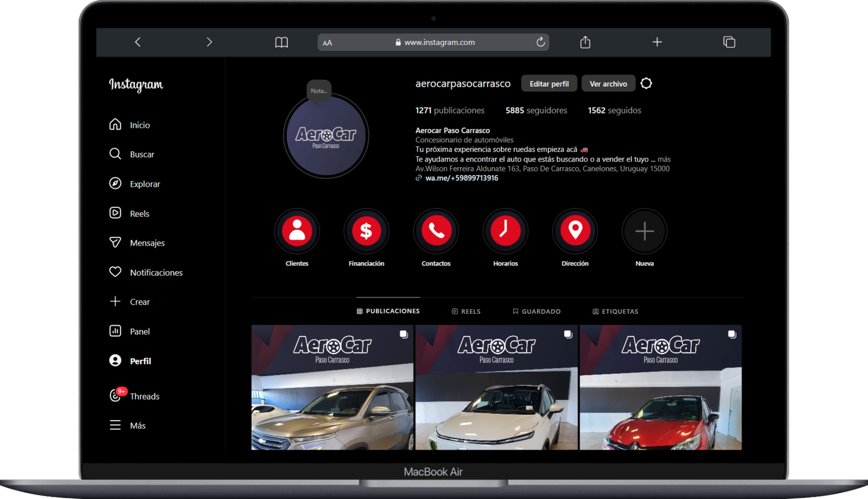
Task: Click the Instagram logo in the sidebar
Action: coord(136,85)
